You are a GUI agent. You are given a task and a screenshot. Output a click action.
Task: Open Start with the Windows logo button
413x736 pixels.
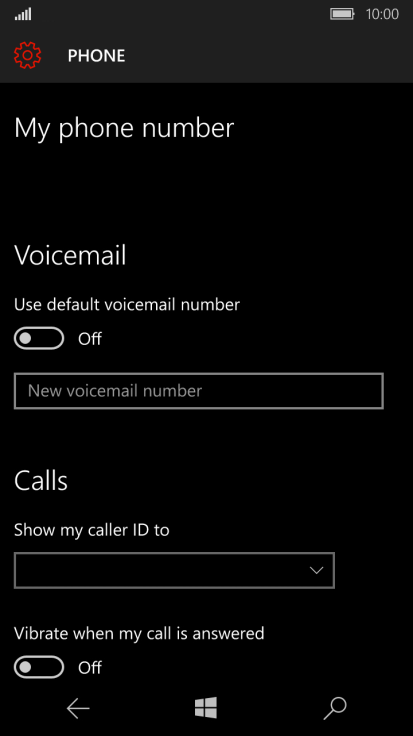(x=206, y=707)
